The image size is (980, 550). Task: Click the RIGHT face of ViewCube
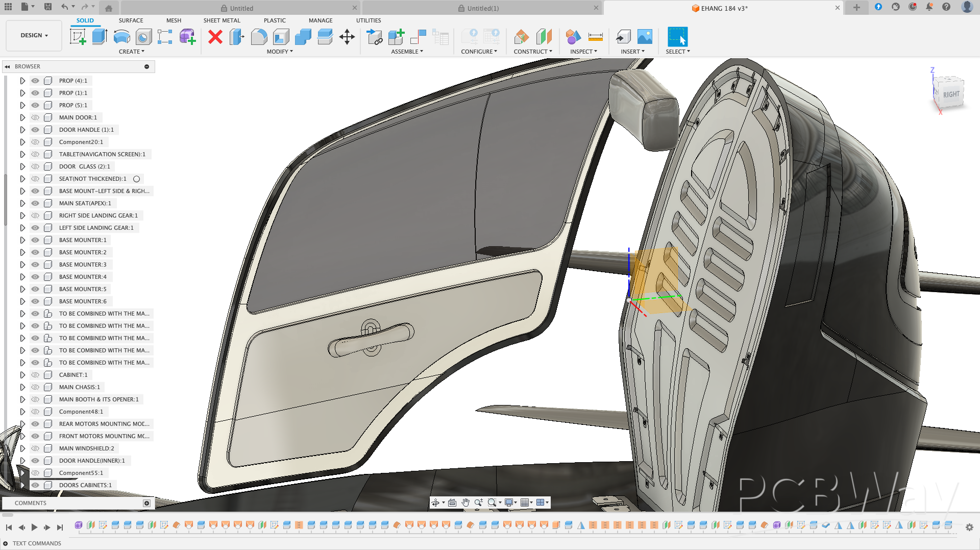tap(950, 94)
